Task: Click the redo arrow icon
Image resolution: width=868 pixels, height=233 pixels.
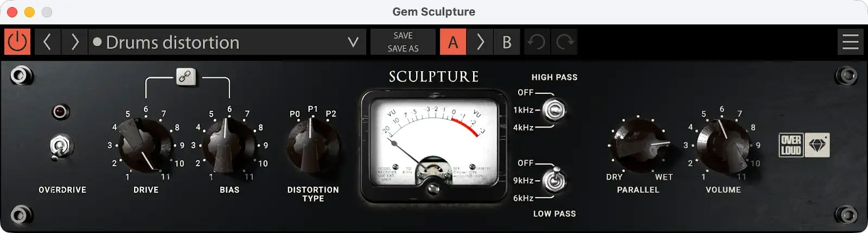Action: click(564, 42)
